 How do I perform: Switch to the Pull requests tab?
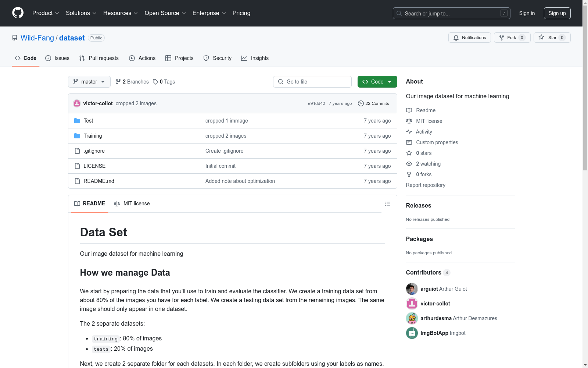[99, 58]
